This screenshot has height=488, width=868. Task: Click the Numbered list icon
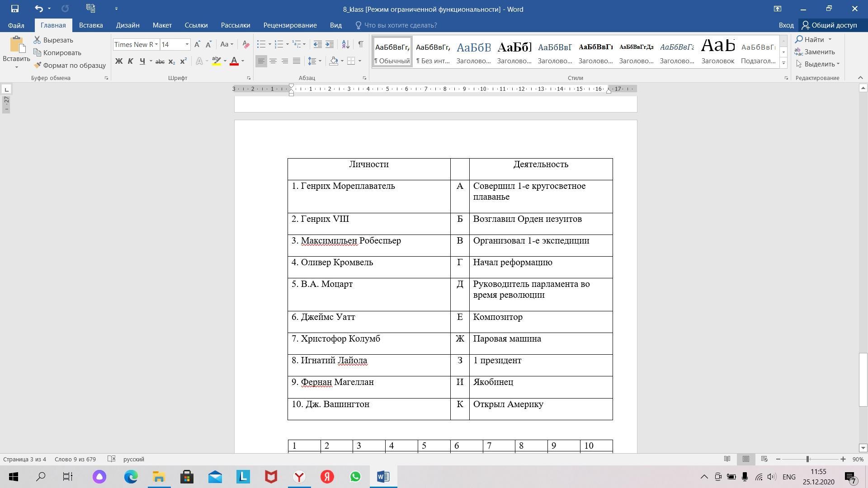coord(278,44)
